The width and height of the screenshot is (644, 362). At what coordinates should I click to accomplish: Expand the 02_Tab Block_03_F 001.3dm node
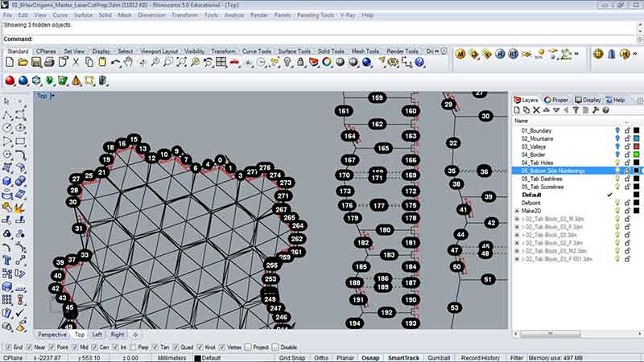(x=517, y=259)
